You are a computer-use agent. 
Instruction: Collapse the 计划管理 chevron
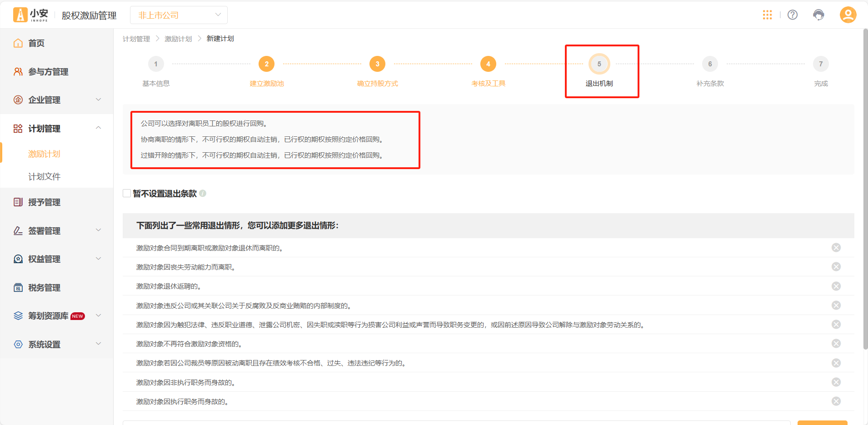point(98,128)
